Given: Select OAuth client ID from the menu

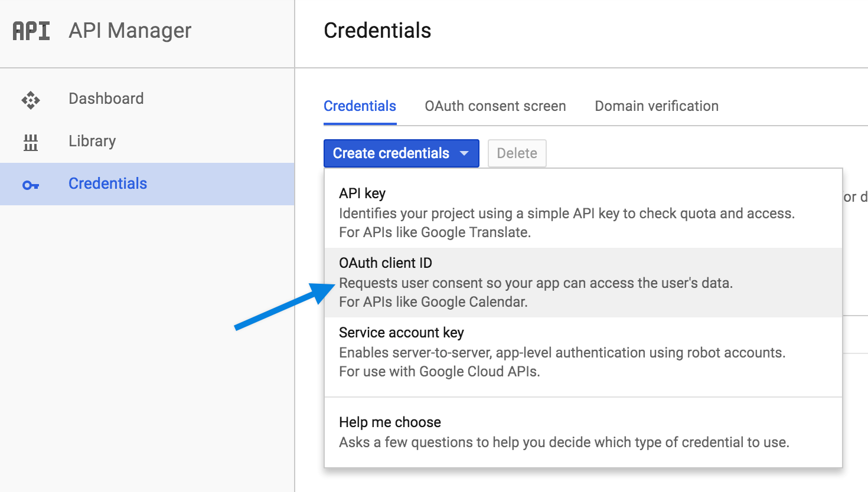Looking at the screenshot, I should 386,263.
